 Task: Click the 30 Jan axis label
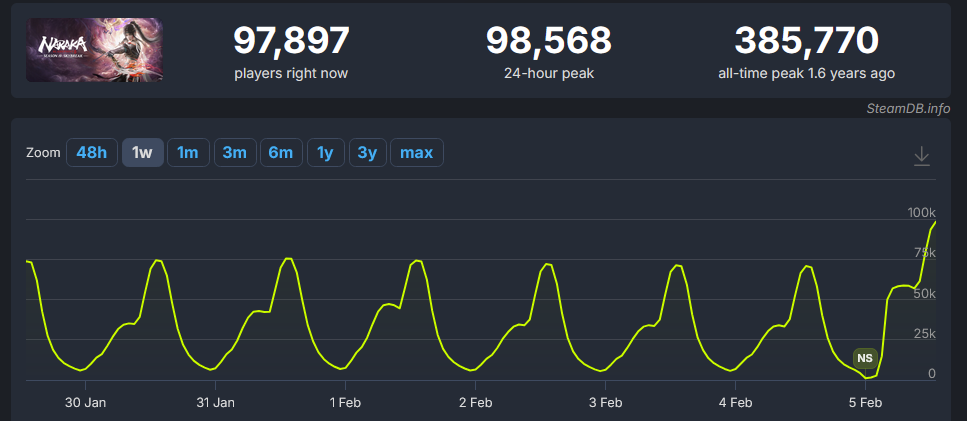(x=85, y=403)
